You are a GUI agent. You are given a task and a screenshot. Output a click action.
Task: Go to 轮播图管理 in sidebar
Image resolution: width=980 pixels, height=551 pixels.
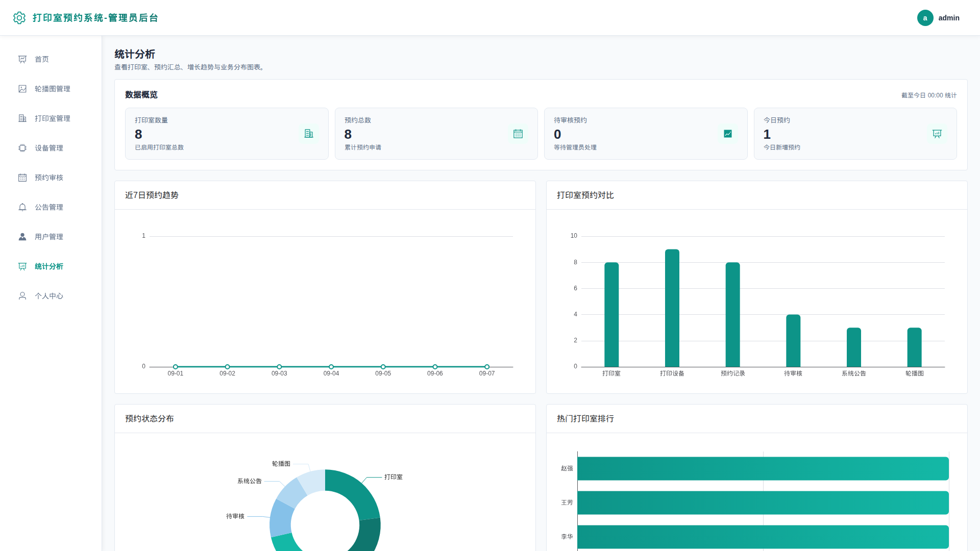(x=51, y=89)
